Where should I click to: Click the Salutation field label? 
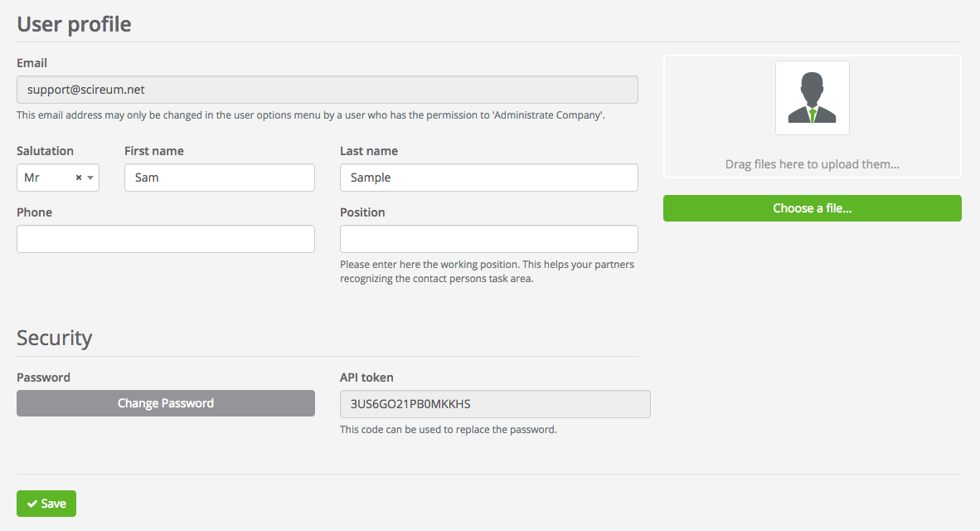(x=45, y=151)
